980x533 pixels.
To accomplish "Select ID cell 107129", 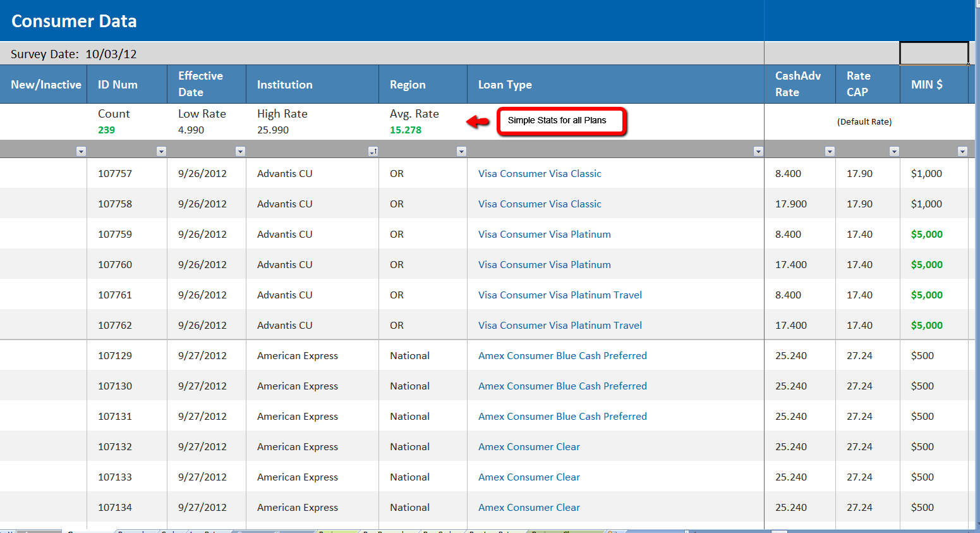I will (x=127, y=355).
